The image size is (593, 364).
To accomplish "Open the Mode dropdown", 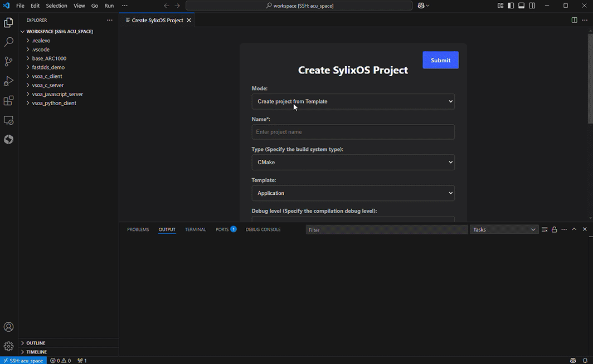I will (x=353, y=101).
